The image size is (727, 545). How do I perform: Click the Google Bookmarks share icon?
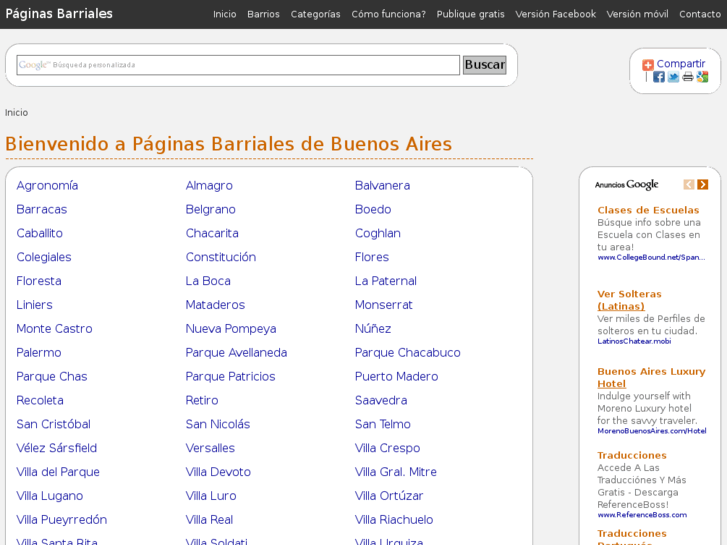[x=702, y=77]
